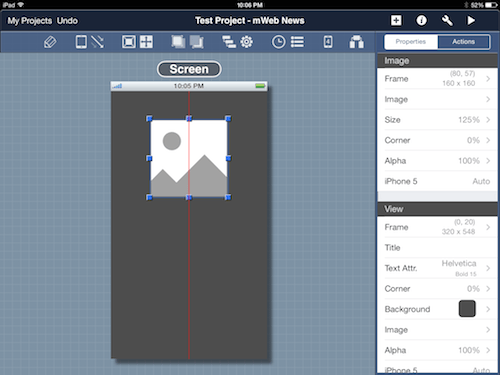The image size is (500, 375).
Task: Tap the View Title field
Action: [x=437, y=248]
